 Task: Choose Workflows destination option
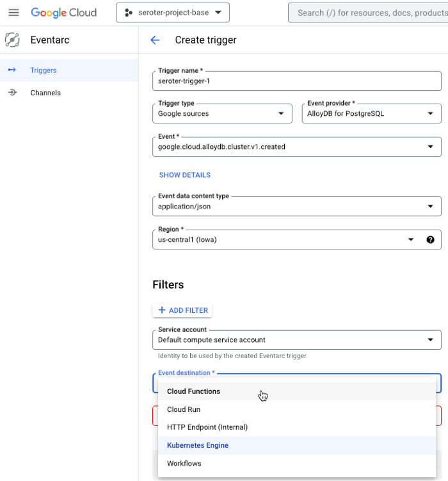pyautogui.click(x=297, y=464)
